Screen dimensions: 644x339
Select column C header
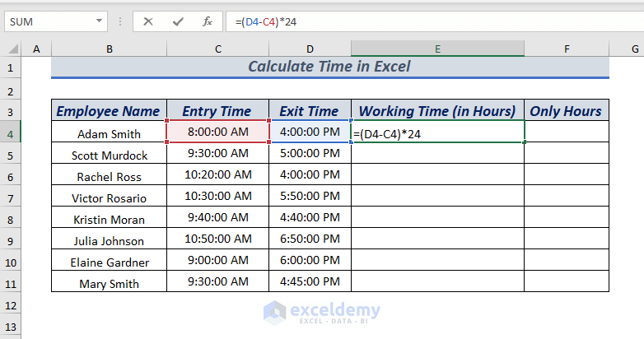(217, 50)
